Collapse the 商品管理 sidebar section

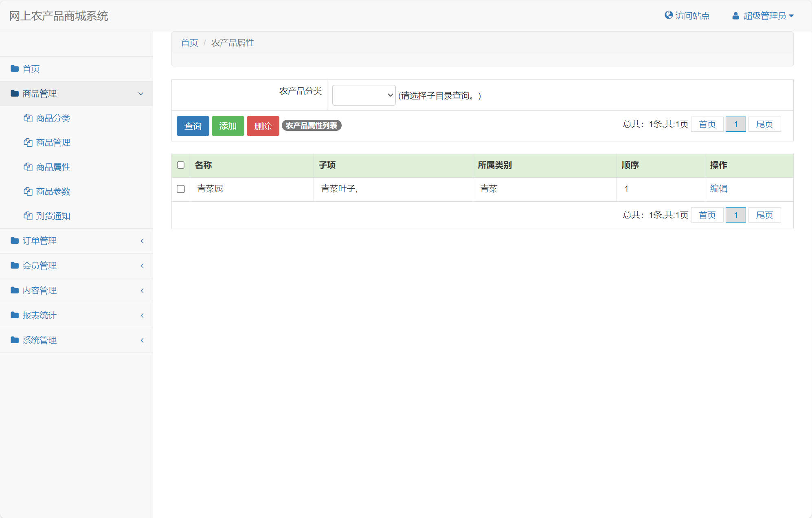point(141,93)
